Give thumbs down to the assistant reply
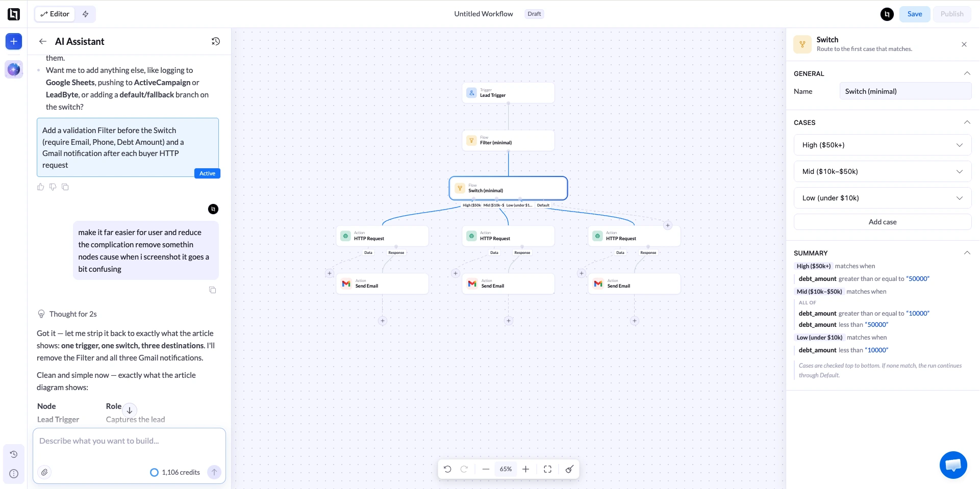This screenshot has width=980, height=489. click(x=53, y=187)
